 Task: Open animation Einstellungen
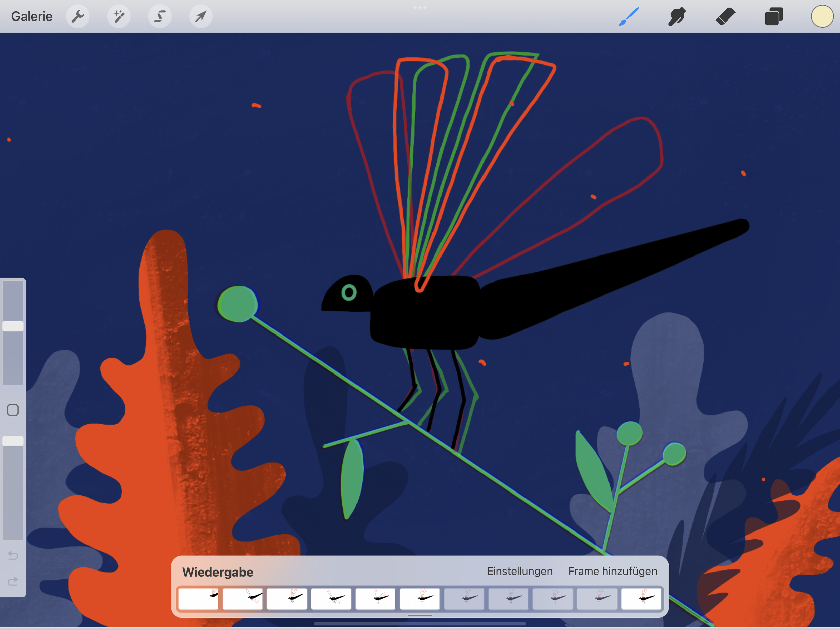click(520, 572)
